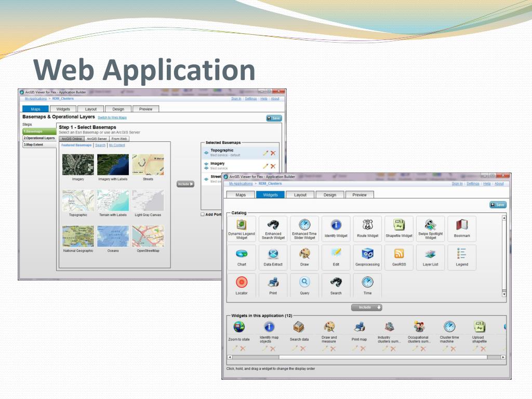Image resolution: width=532 pixels, height=399 pixels.
Task: Click Settings link in front window
Action: click(x=473, y=183)
